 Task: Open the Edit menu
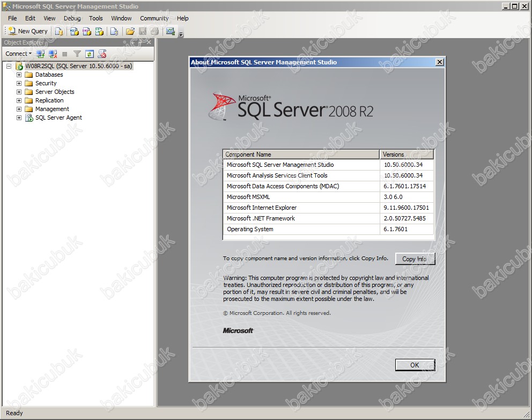tap(30, 18)
